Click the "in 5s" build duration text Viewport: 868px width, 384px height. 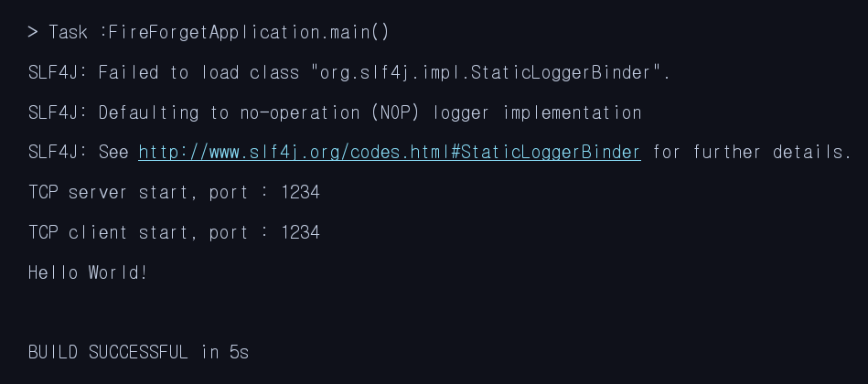(x=225, y=352)
